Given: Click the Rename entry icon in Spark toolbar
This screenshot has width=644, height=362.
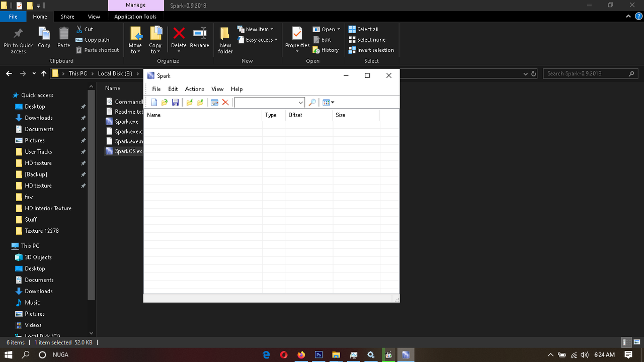Looking at the screenshot, I should 215,103.
